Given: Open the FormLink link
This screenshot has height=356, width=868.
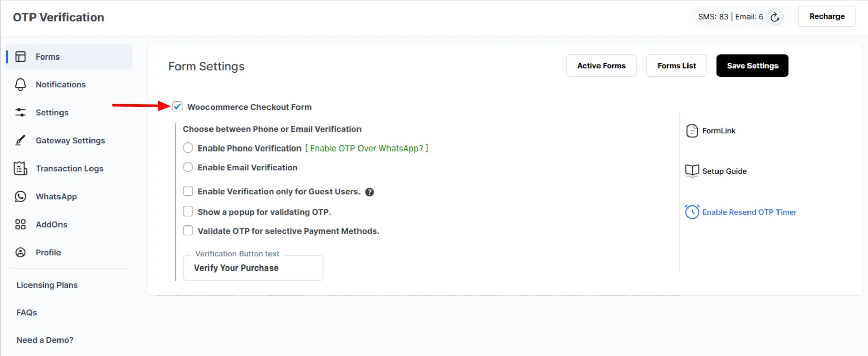Looking at the screenshot, I should (x=719, y=131).
